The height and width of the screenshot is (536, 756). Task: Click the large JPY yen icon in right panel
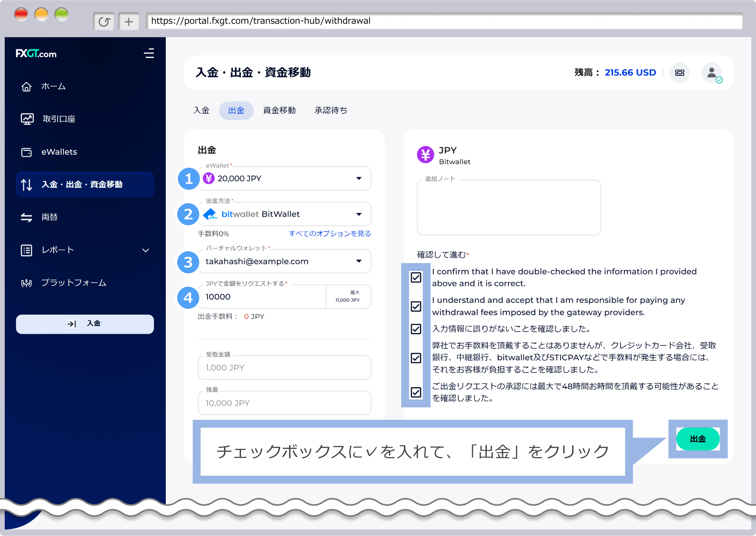pos(426,155)
